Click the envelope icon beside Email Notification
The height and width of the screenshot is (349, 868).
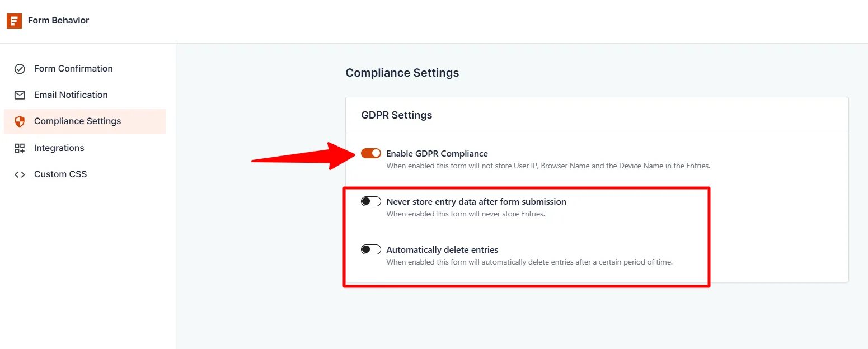click(20, 95)
